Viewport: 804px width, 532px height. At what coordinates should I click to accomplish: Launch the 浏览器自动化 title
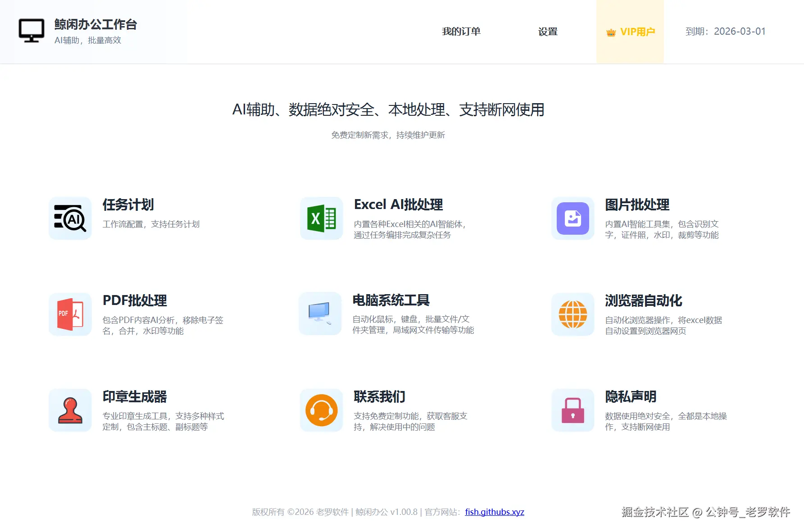(x=644, y=300)
